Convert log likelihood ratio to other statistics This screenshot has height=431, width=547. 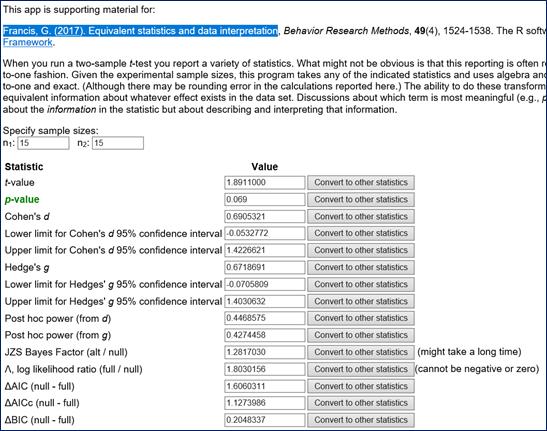coord(361,369)
